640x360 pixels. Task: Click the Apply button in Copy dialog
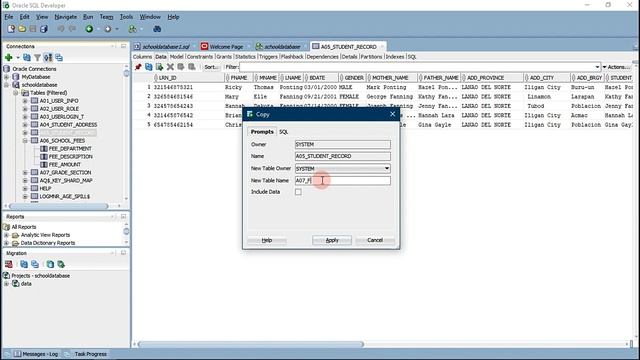coord(332,240)
